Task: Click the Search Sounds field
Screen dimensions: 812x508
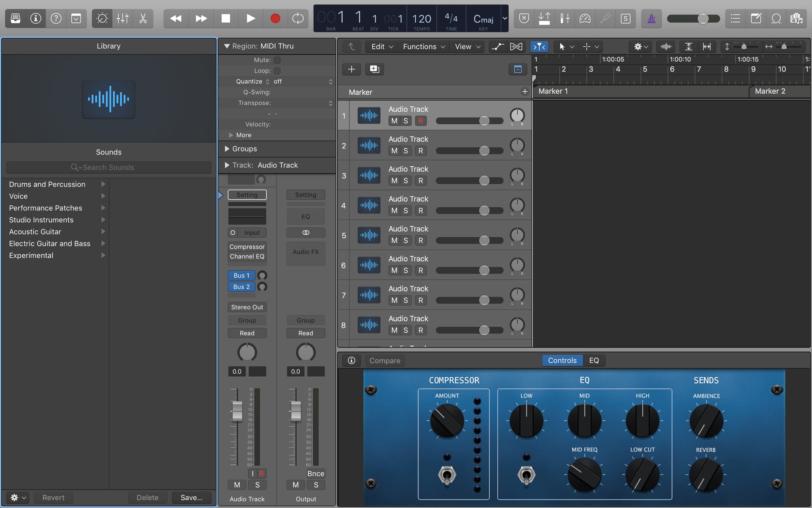Action: tap(108, 167)
